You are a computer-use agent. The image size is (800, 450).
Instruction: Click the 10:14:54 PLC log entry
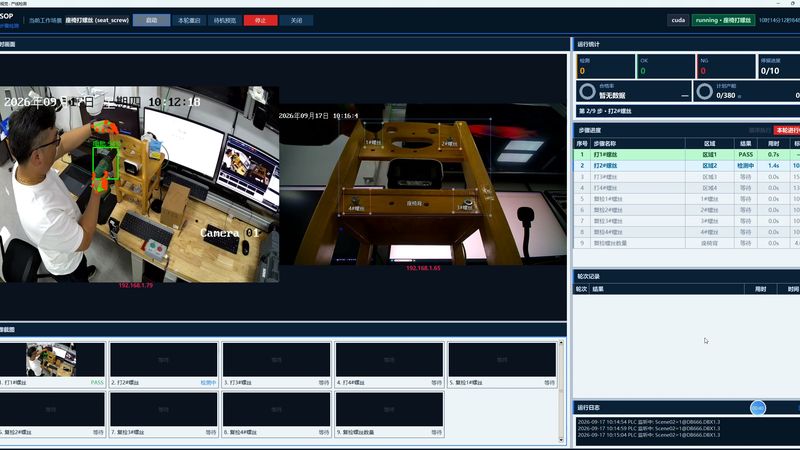[x=648, y=422]
